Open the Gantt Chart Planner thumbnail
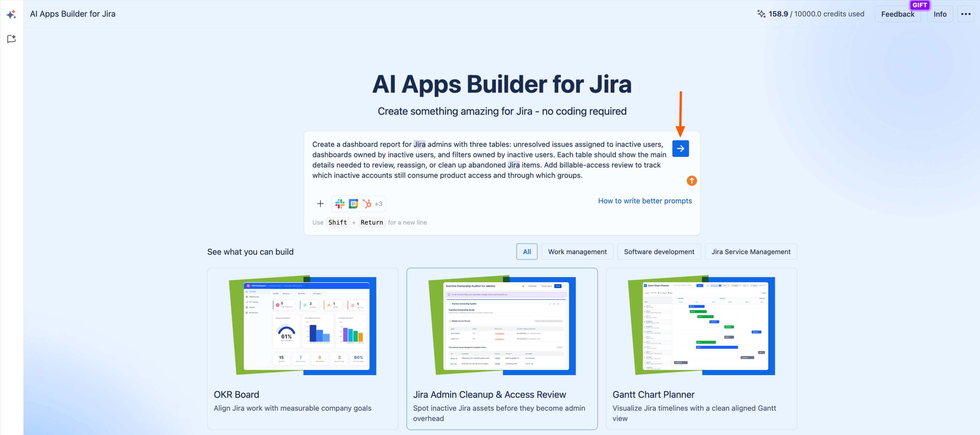This screenshot has height=435, width=980. pyautogui.click(x=701, y=325)
